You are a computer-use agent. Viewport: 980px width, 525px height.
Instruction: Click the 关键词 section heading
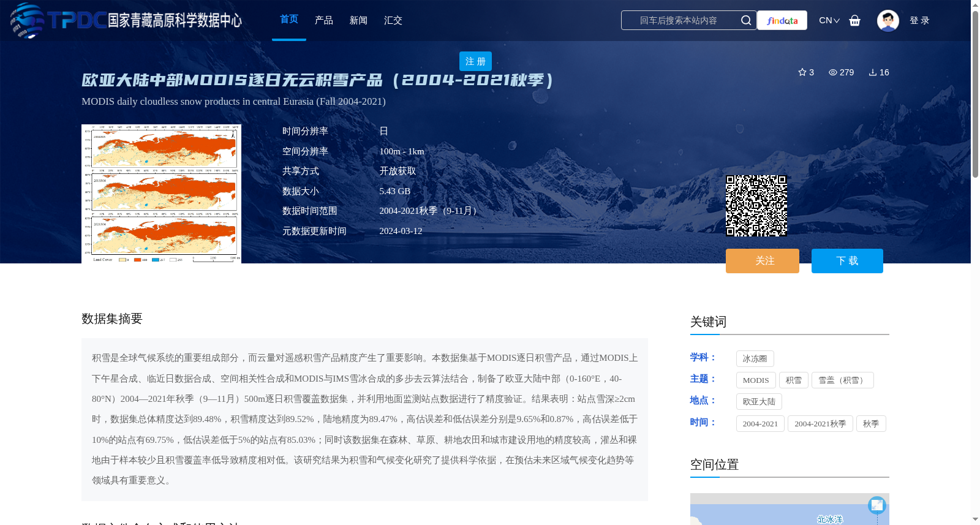[x=708, y=322]
